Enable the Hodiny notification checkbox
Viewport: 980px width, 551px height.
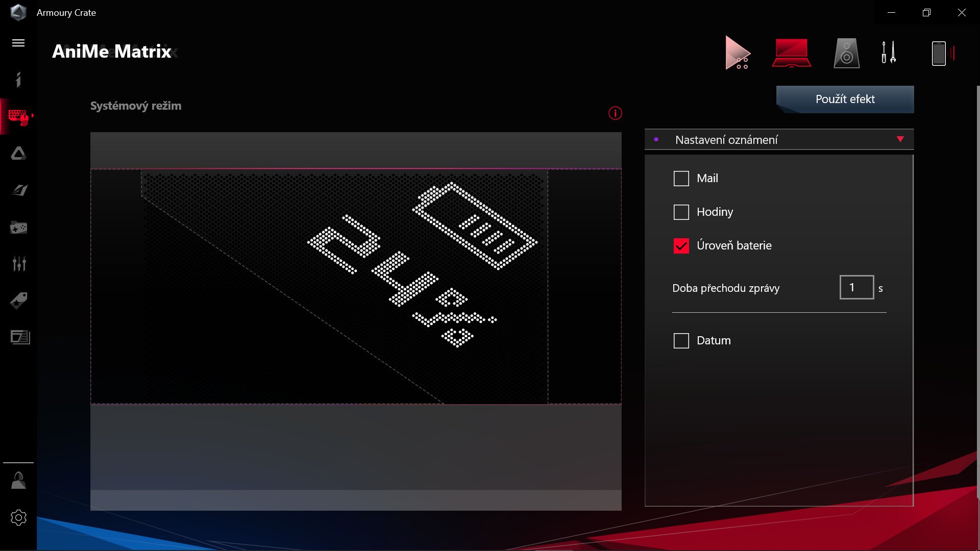click(x=681, y=212)
